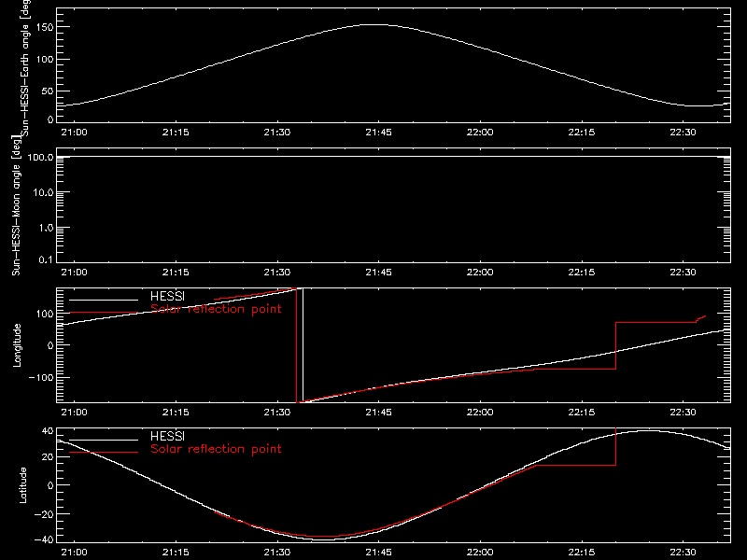Viewport: 747px width, 560px height.
Task: Pick 21:15 label under Longitude plot
Action: click(176, 413)
